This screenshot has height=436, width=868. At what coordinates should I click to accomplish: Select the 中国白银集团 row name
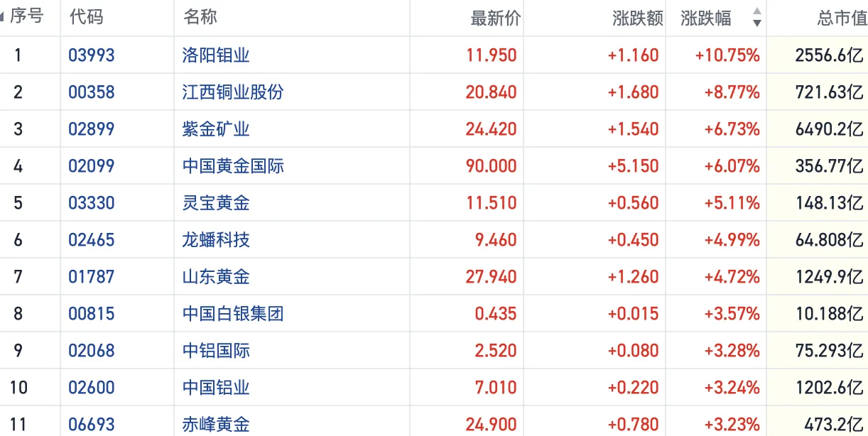point(233,314)
